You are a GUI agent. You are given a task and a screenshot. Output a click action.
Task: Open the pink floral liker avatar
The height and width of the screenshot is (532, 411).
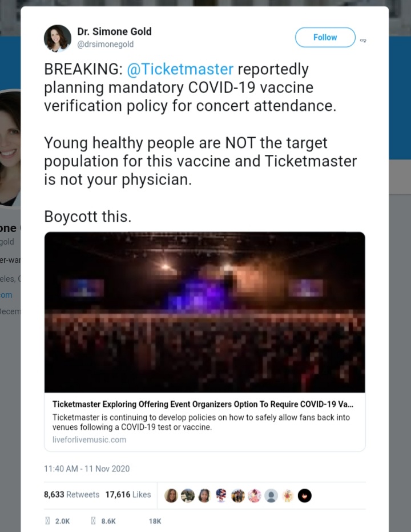(255, 495)
